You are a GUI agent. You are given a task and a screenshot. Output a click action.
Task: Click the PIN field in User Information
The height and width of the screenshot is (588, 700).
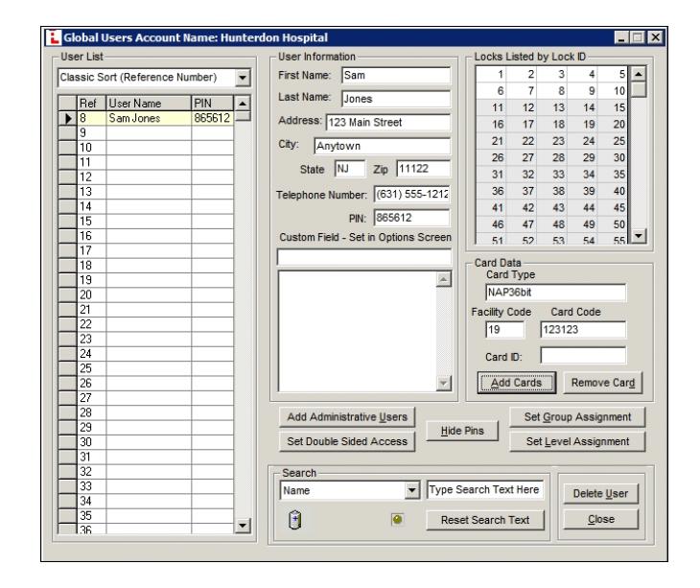(x=411, y=218)
